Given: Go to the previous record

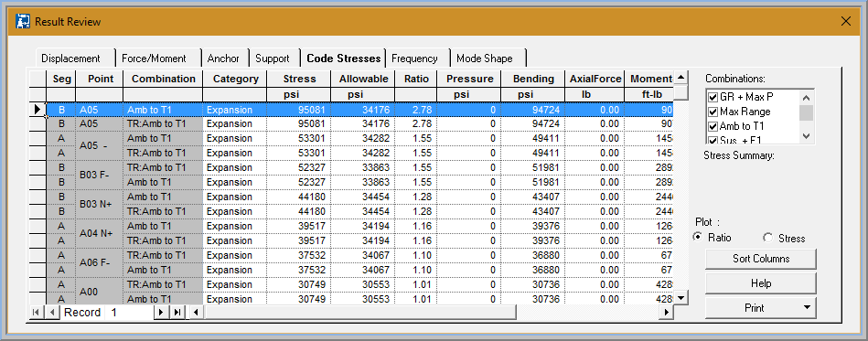Looking at the screenshot, I should [51, 313].
